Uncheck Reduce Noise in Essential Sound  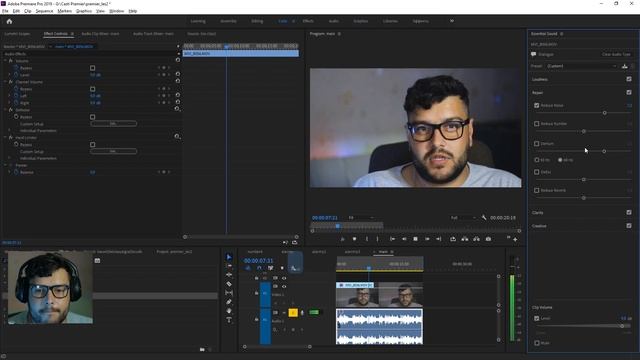click(537, 106)
